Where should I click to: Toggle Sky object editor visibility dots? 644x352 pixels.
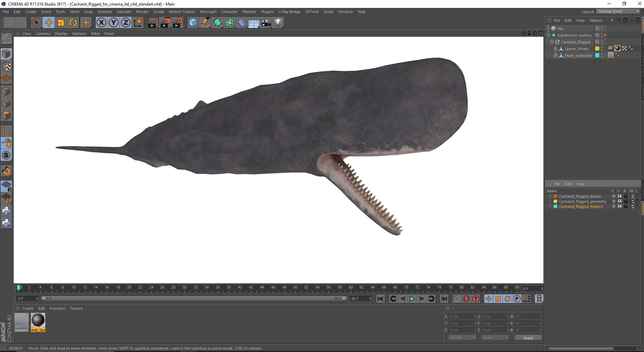pyautogui.click(x=602, y=28)
